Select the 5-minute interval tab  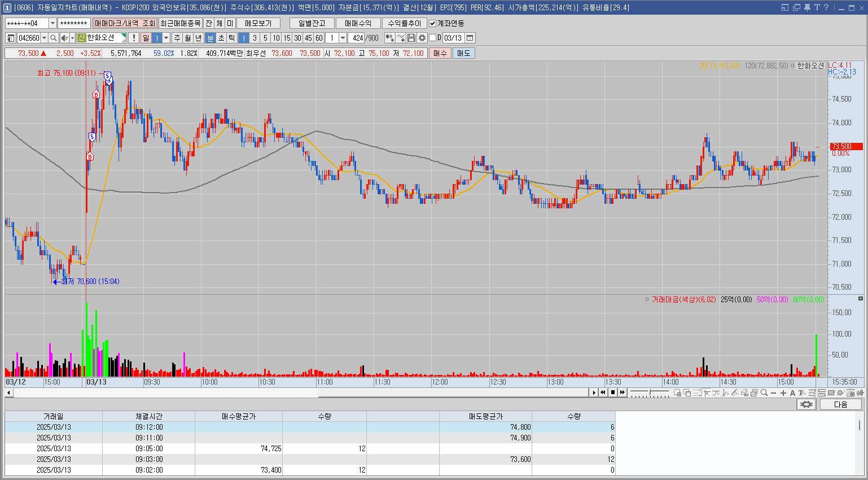click(x=265, y=38)
